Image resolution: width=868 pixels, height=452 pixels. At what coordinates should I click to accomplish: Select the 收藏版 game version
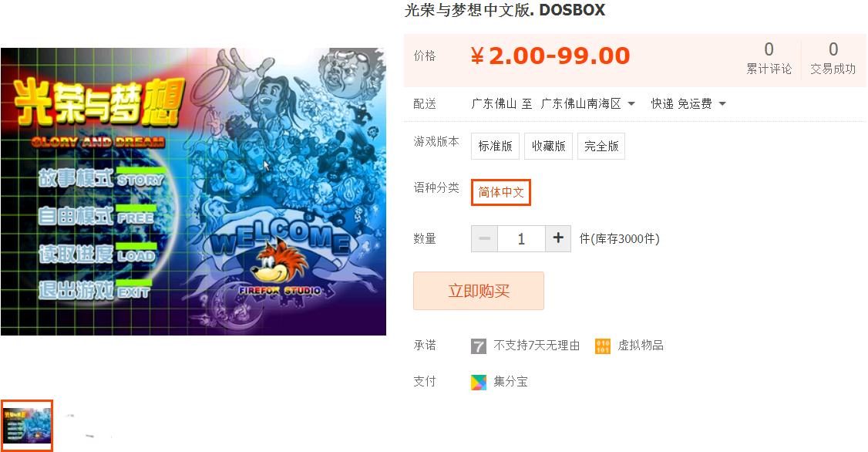pos(549,147)
